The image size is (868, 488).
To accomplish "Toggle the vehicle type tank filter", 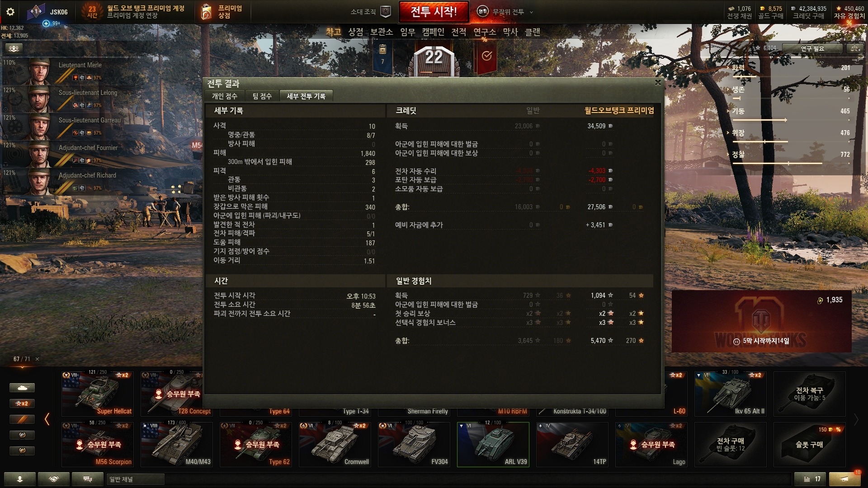I will coord(22,388).
